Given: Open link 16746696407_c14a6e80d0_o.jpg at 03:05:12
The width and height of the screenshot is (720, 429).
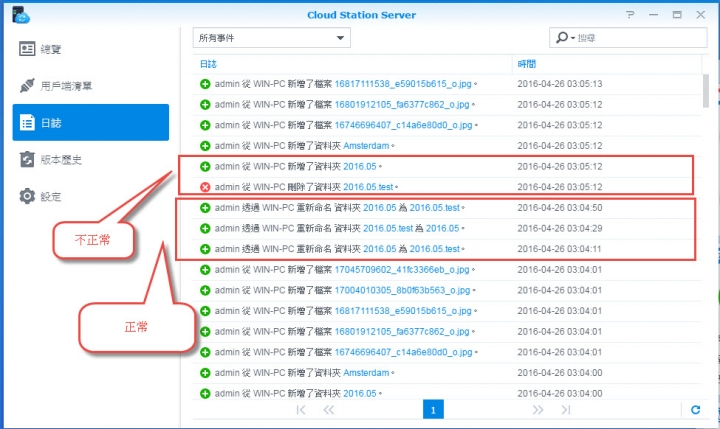Looking at the screenshot, I should (403, 125).
